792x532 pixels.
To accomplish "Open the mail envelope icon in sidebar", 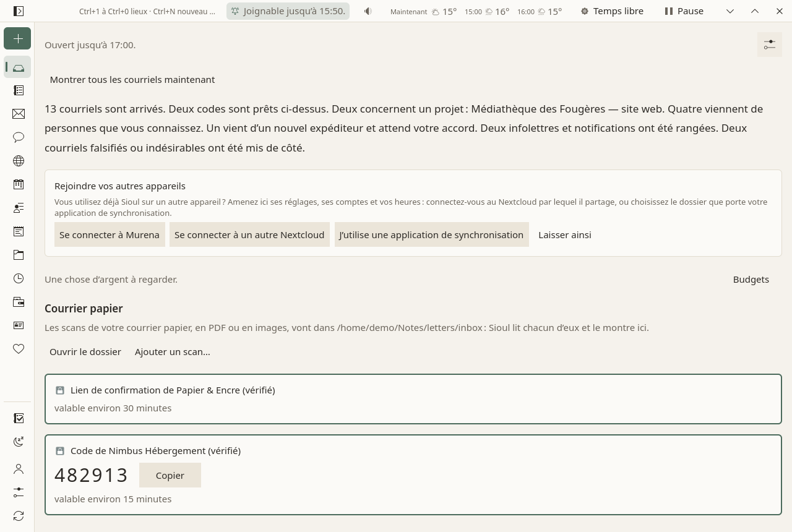I will tap(19, 114).
